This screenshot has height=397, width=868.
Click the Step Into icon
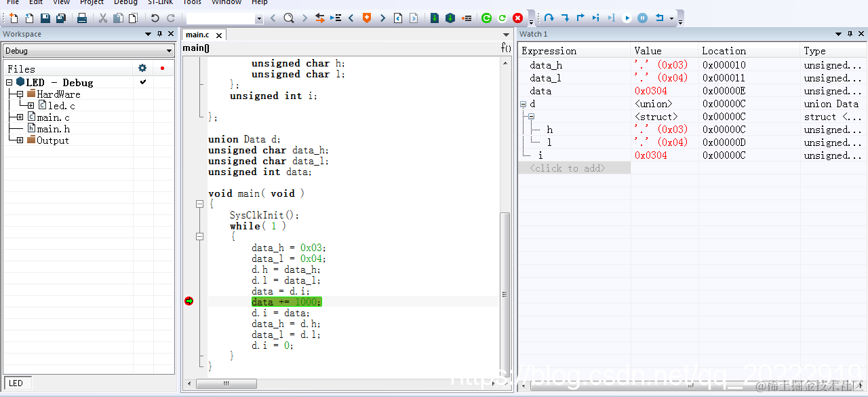pyautogui.click(x=565, y=18)
